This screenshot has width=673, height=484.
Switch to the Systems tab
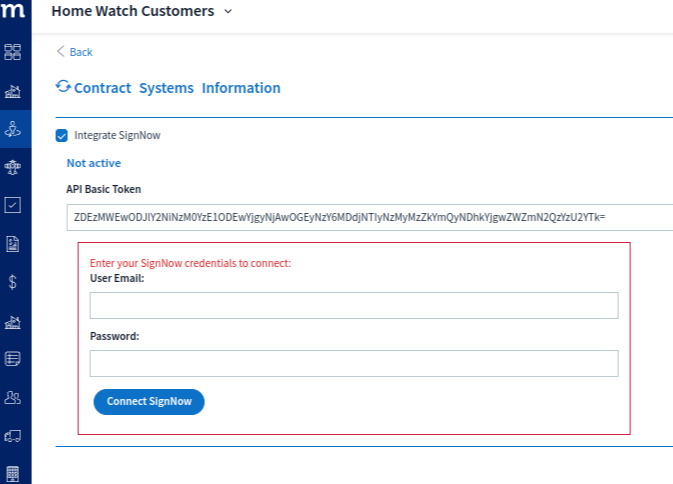tap(166, 88)
